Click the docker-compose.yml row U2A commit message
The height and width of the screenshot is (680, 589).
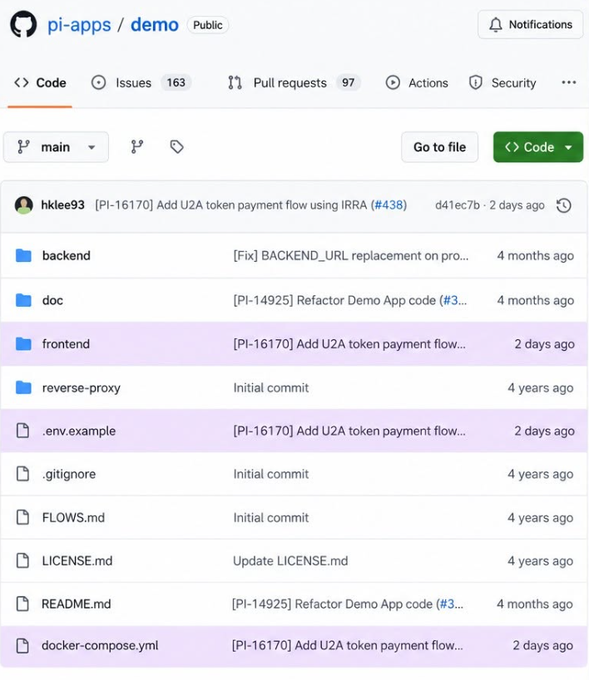click(348, 645)
